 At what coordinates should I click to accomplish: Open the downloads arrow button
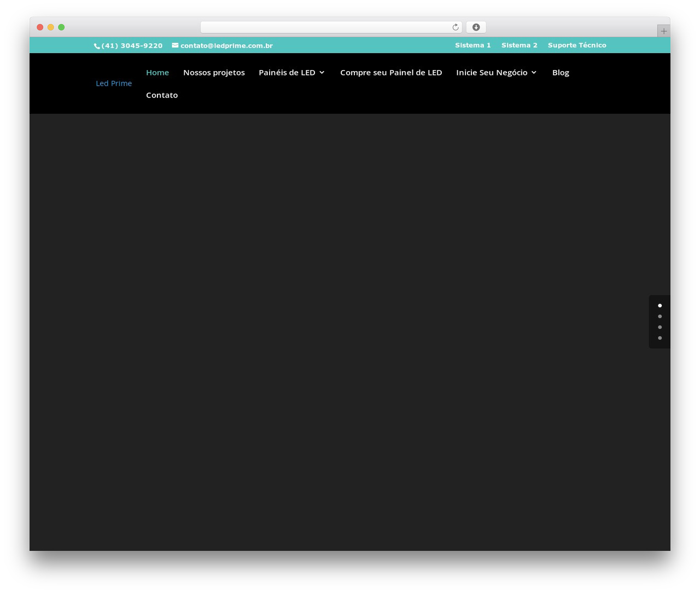476,27
